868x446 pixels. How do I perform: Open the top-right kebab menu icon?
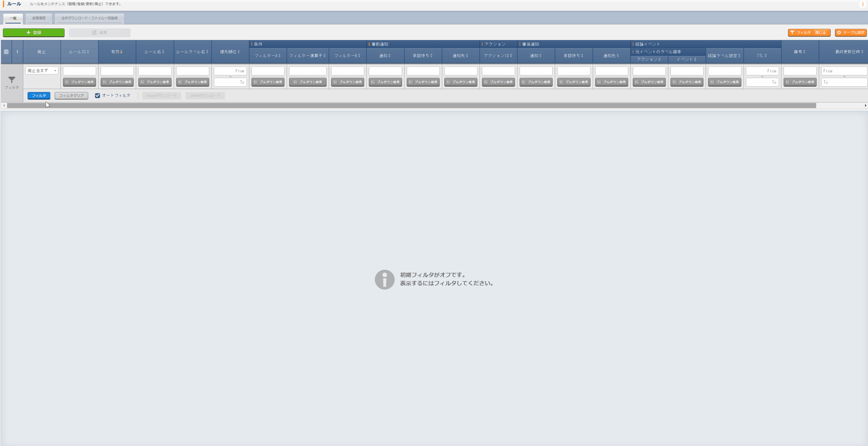point(863,4)
